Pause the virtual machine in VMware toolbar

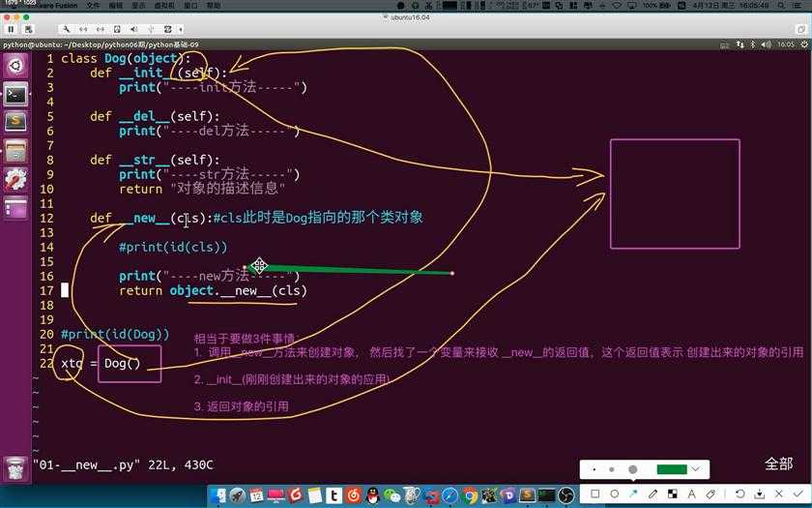[11, 29]
